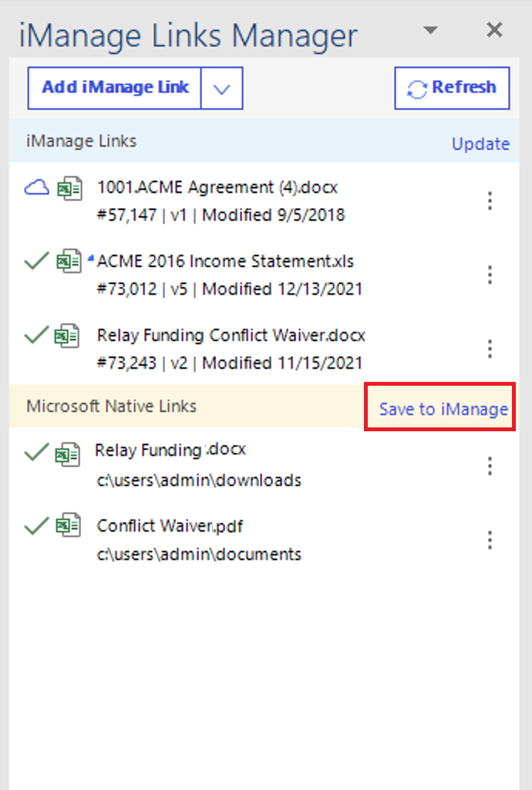Click the cloud icon beside 1001.ACME Agreement
The width and height of the screenshot is (532, 790).
click(x=36, y=187)
